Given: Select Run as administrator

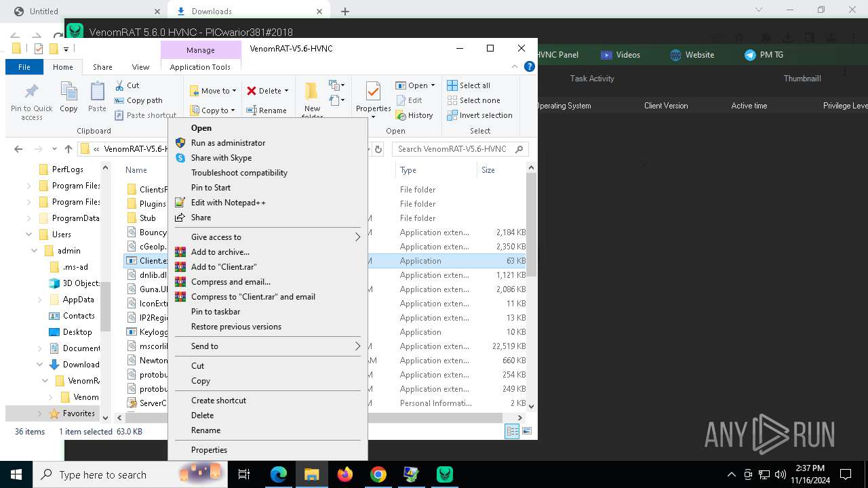Looking at the screenshot, I should [268, 143].
